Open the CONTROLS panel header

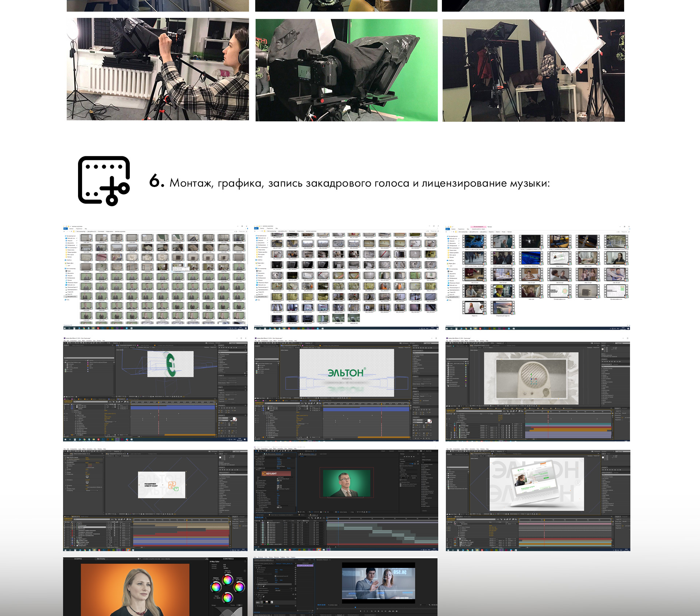point(228,559)
